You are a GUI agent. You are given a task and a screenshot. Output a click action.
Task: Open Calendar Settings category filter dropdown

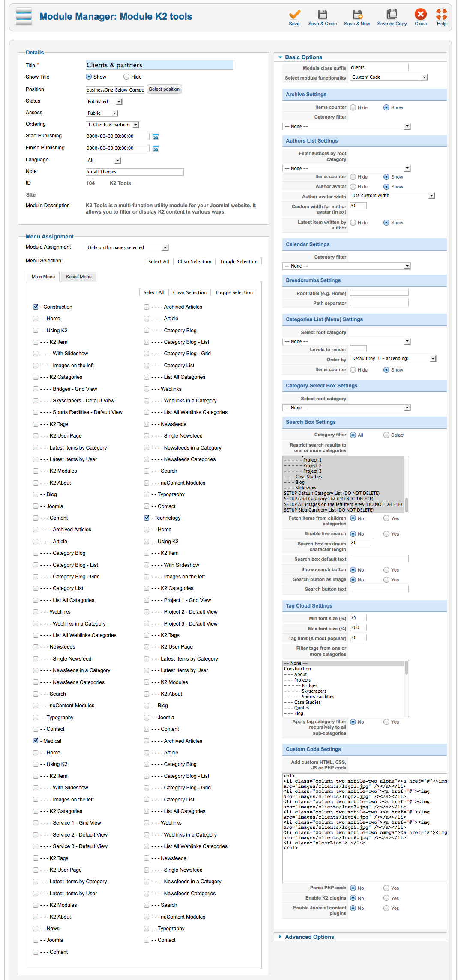(x=347, y=266)
